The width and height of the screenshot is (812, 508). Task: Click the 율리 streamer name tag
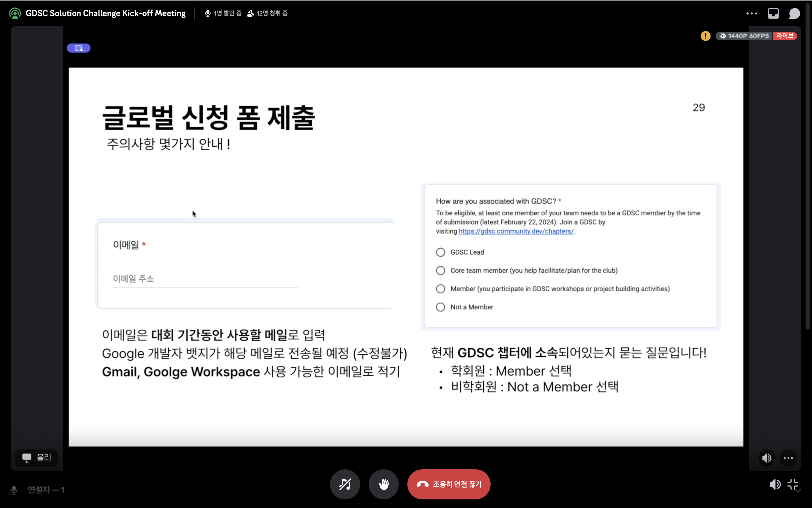[37, 458]
